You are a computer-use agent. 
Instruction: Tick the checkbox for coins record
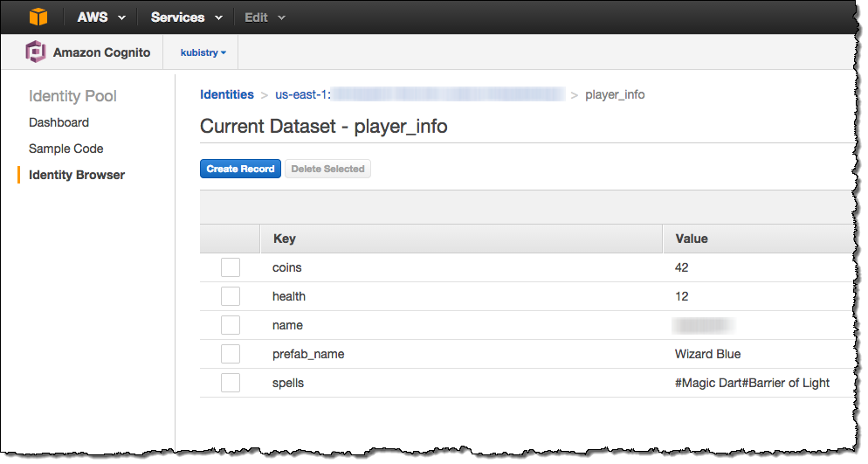tap(231, 267)
